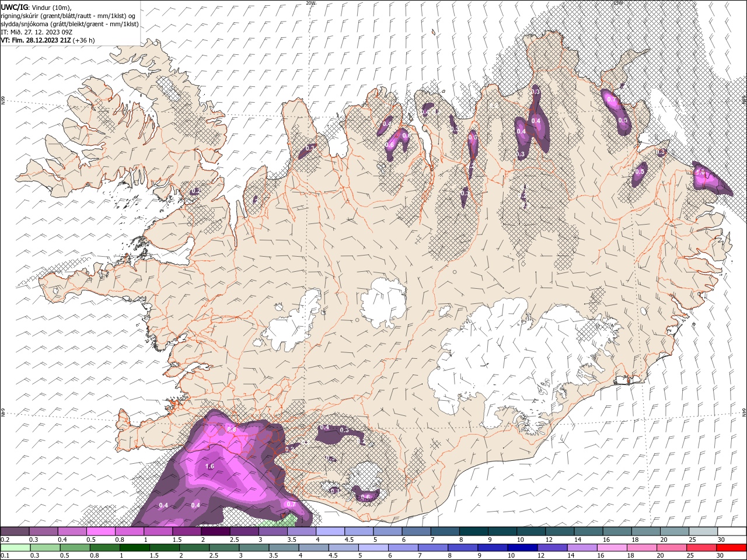Viewport: 747px width, 560px height.
Task: Click the 'slydda/snjókoma' legend description line
Action: [x=69, y=24]
